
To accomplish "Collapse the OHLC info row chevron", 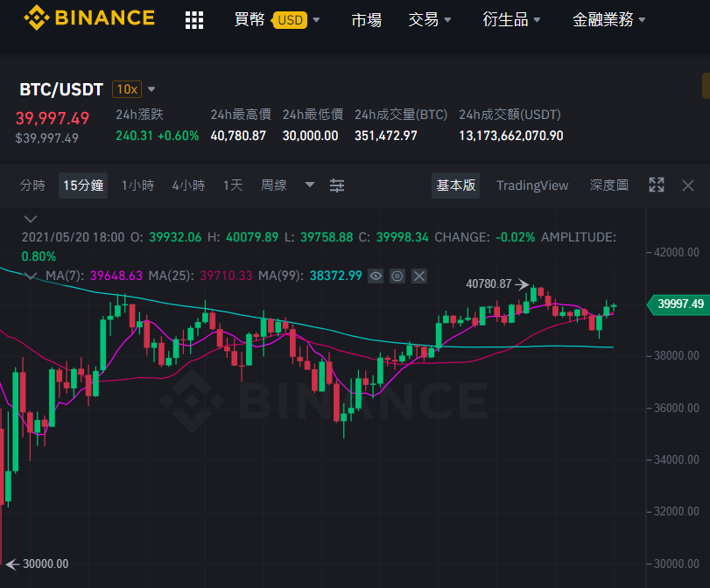I will pos(31,219).
